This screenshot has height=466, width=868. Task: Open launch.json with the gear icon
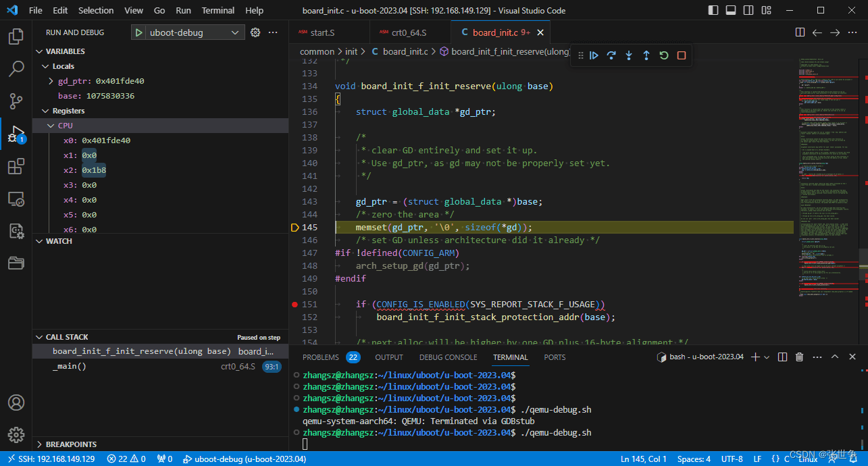[255, 32]
